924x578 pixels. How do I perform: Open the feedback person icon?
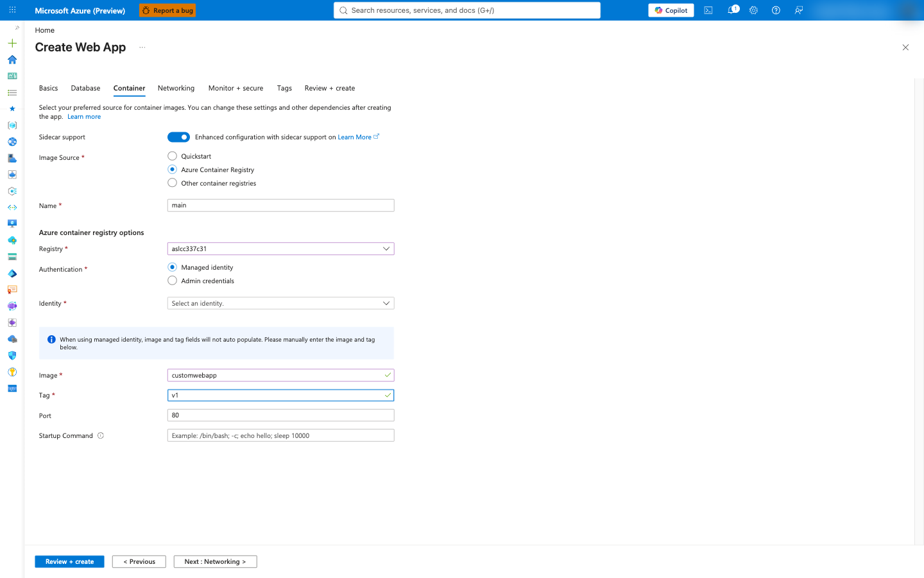799,10
